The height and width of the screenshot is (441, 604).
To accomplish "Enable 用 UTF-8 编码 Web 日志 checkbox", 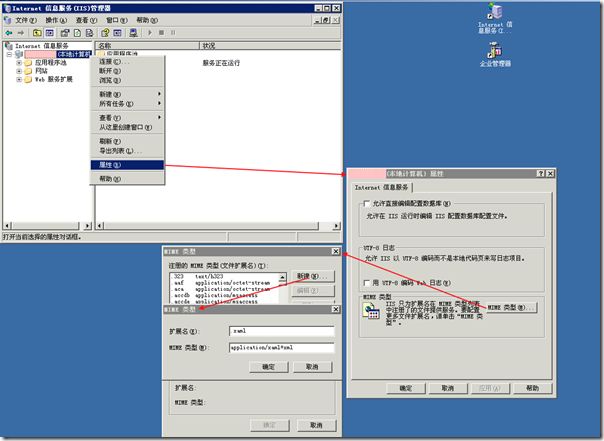I will [x=367, y=283].
